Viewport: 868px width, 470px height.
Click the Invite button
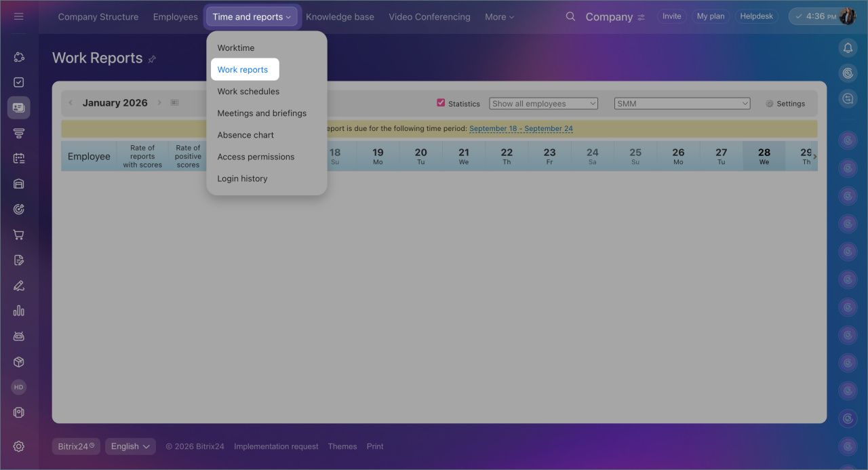click(x=671, y=16)
